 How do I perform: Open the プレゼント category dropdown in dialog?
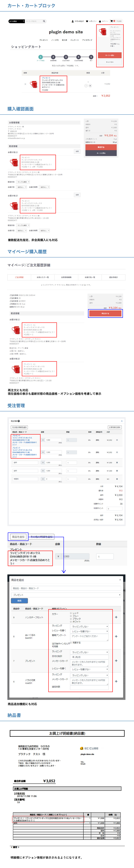click(66, 595)
